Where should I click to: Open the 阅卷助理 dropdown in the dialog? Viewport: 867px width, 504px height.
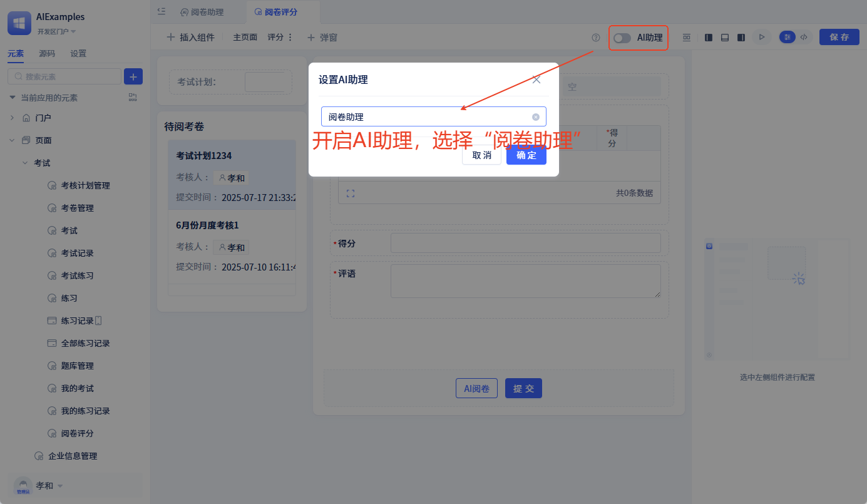coord(433,116)
